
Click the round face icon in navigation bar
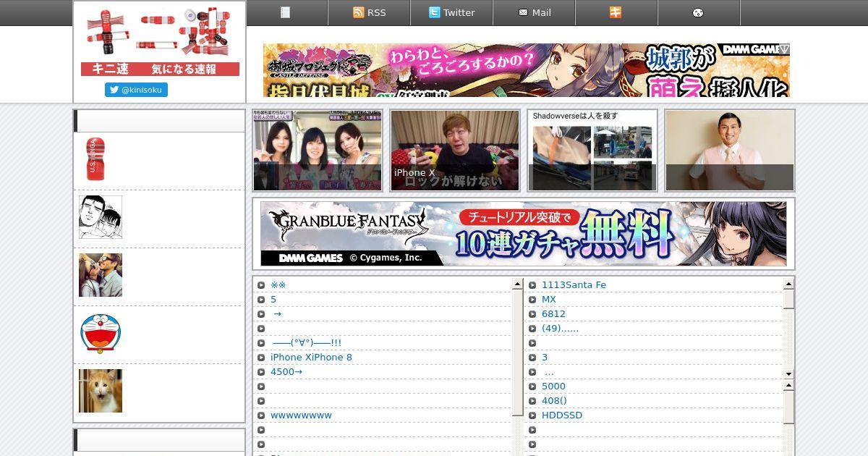pos(698,12)
